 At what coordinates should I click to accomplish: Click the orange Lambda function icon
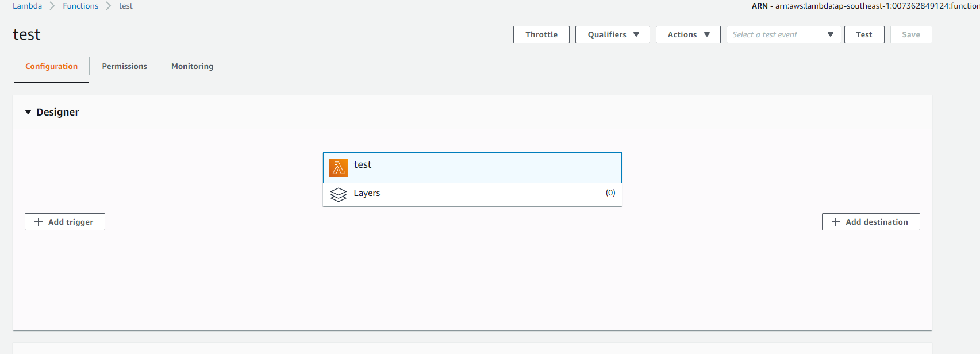pyautogui.click(x=339, y=168)
